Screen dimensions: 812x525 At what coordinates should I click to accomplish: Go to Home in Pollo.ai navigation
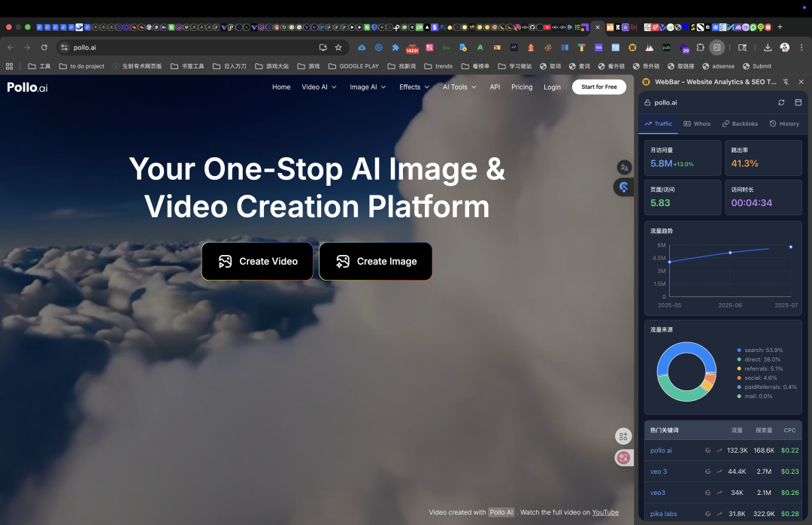click(x=281, y=87)
